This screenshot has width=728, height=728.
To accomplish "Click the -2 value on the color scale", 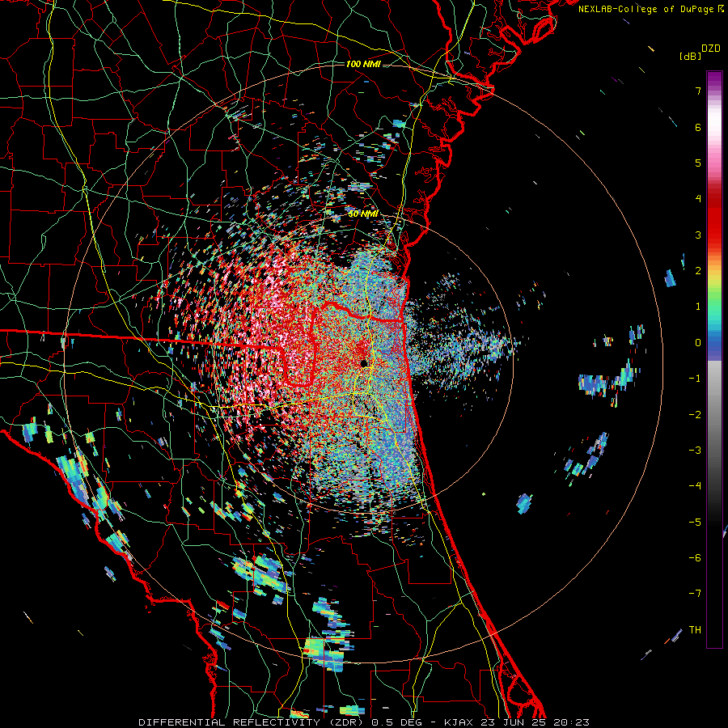I will click(x=695, y=414).
